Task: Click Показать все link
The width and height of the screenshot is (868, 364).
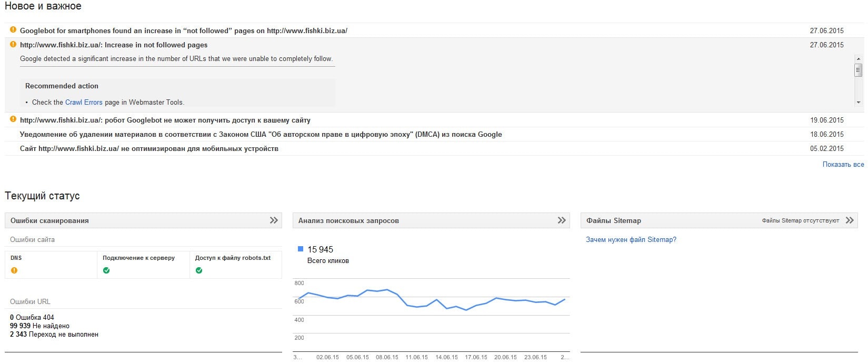Action: 843,165
